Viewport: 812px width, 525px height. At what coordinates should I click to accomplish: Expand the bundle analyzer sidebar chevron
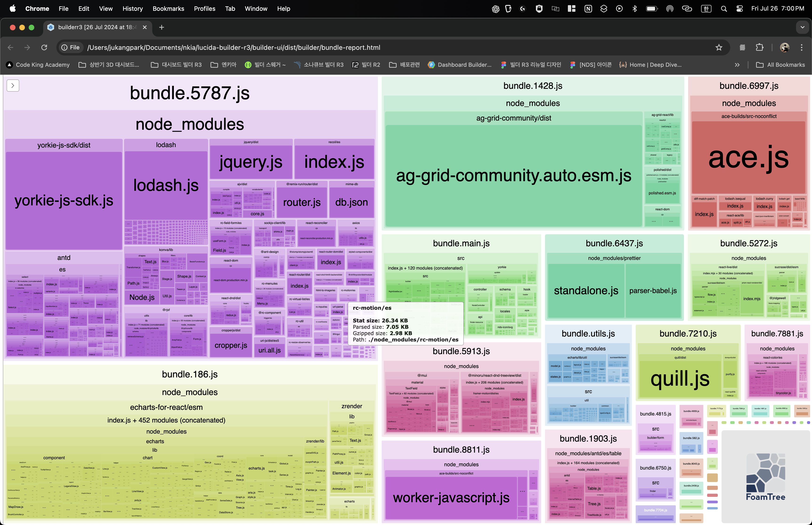tap(13, 86)
